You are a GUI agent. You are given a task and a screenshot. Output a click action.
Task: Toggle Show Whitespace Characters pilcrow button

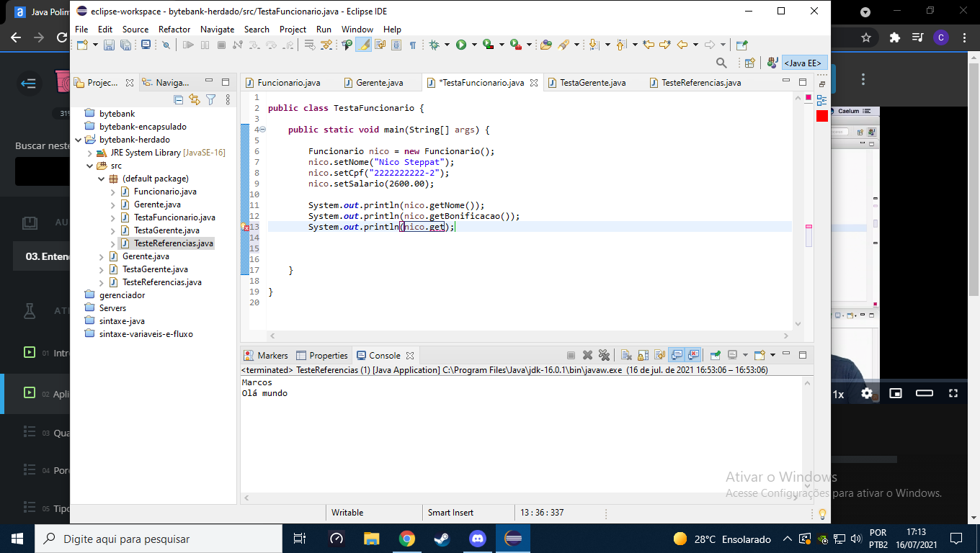point(412,45)
